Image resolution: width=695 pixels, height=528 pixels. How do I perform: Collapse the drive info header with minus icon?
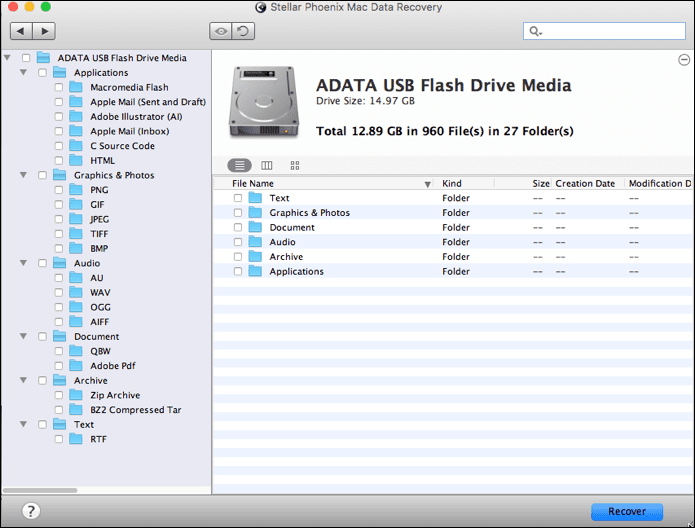tap(684, 59)
